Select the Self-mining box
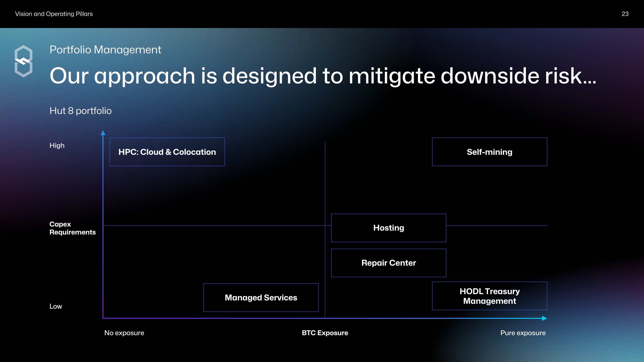 pos(489,152)
